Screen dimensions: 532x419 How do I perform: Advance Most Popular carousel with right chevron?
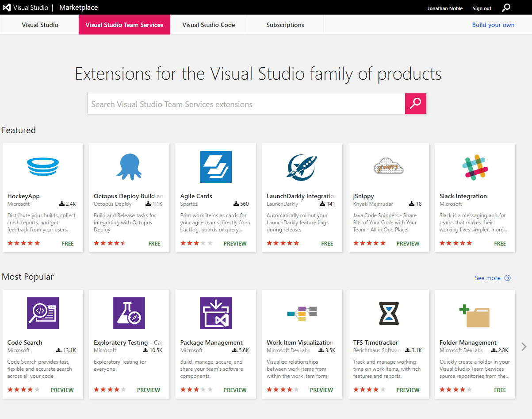tap(524, 346)
